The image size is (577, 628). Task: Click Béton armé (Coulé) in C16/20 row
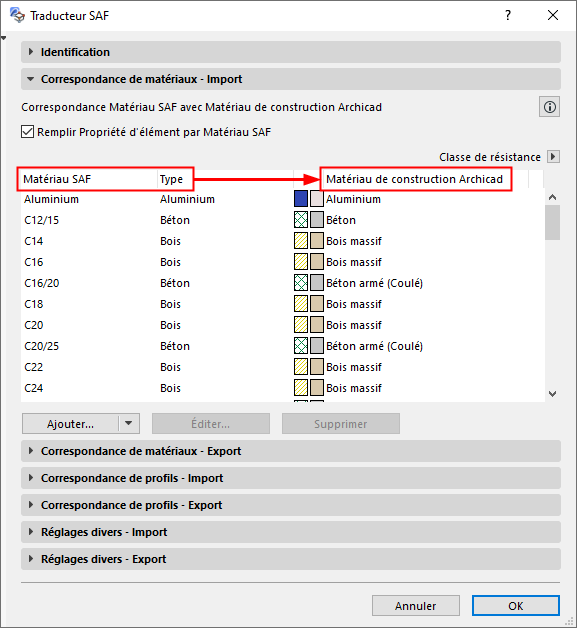(x=374, y=283)
